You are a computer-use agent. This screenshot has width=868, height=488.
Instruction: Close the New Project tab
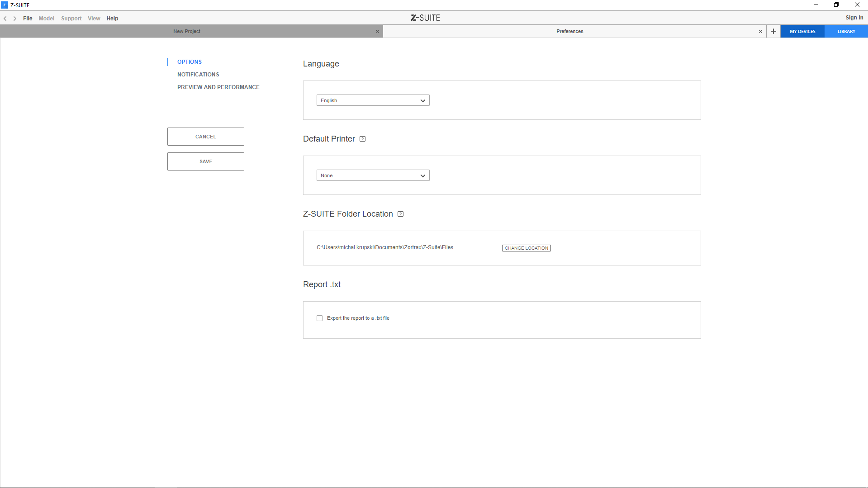(377, 31)
